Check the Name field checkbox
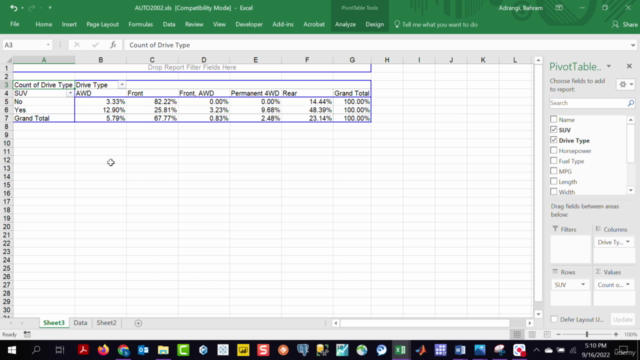 point(553,119)
